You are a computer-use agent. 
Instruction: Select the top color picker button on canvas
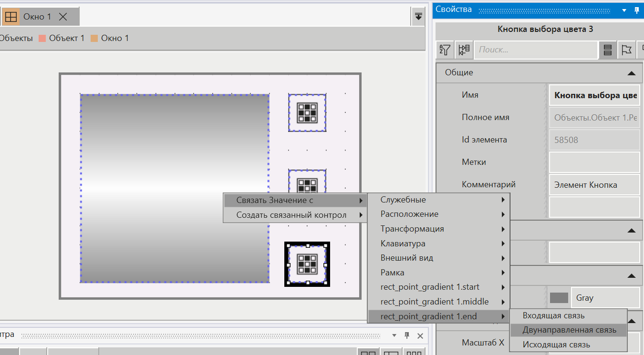click(x=307, y=112)
